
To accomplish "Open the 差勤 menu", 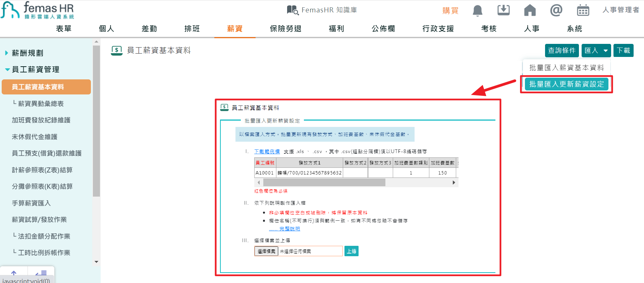I will coord(149,28).
